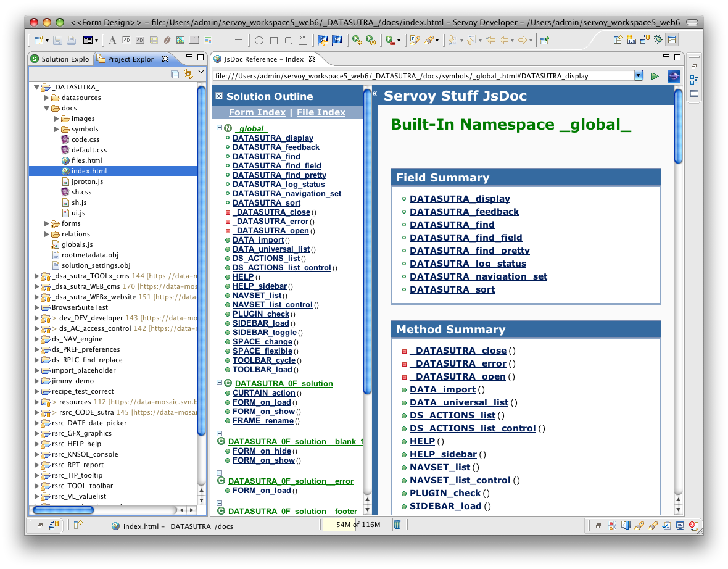Select jproton.js file in tree
Screen dimensions: 728x569
(x=87, y=181)
